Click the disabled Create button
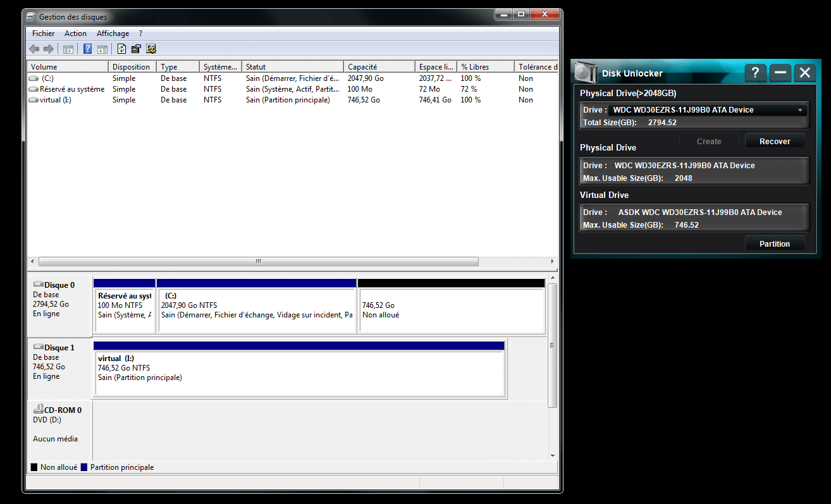 coord(709,141)
